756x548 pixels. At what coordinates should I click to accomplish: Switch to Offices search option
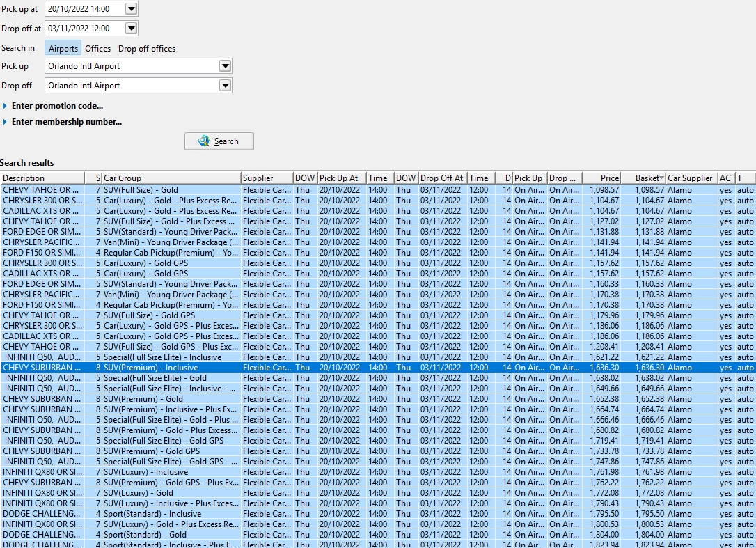(x=97, y=49)
